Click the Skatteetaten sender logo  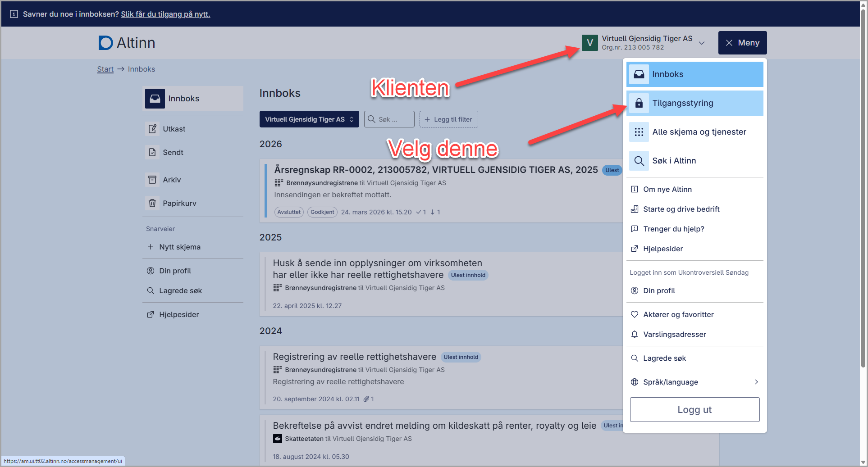coord(278,439)
